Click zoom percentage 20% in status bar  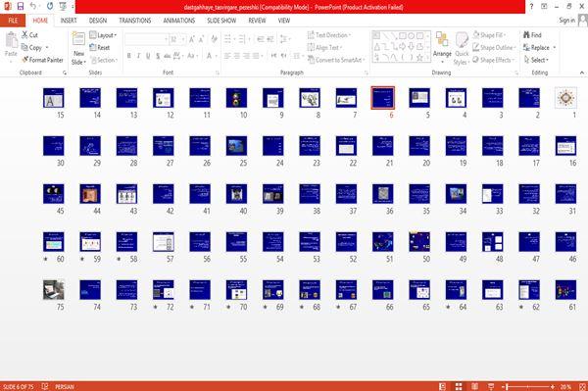(565, 386)
